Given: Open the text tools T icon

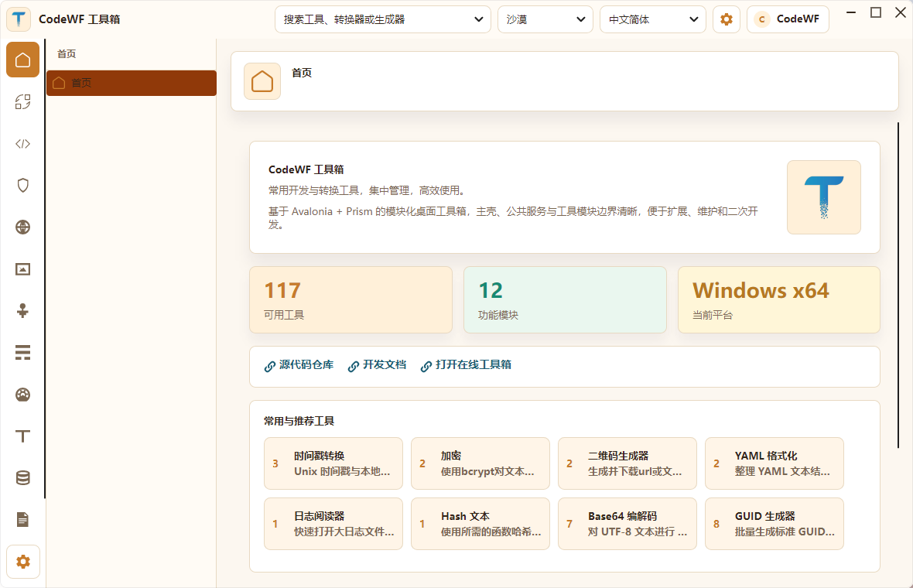Looking at the screenshot, I should tap(22, 436).
